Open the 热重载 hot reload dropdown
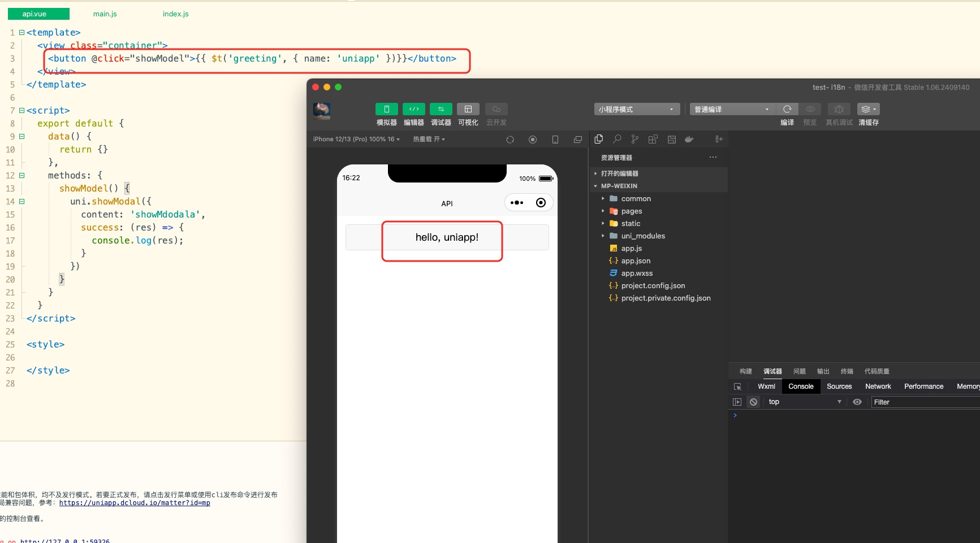Image resolution: width=980 pixels, height=543 pixels. 429,139
